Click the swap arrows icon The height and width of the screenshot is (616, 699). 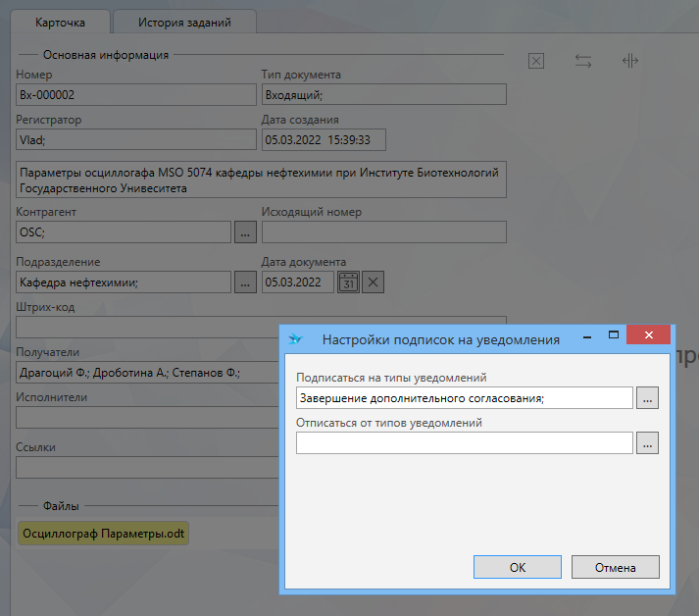[x=583, y=61]
